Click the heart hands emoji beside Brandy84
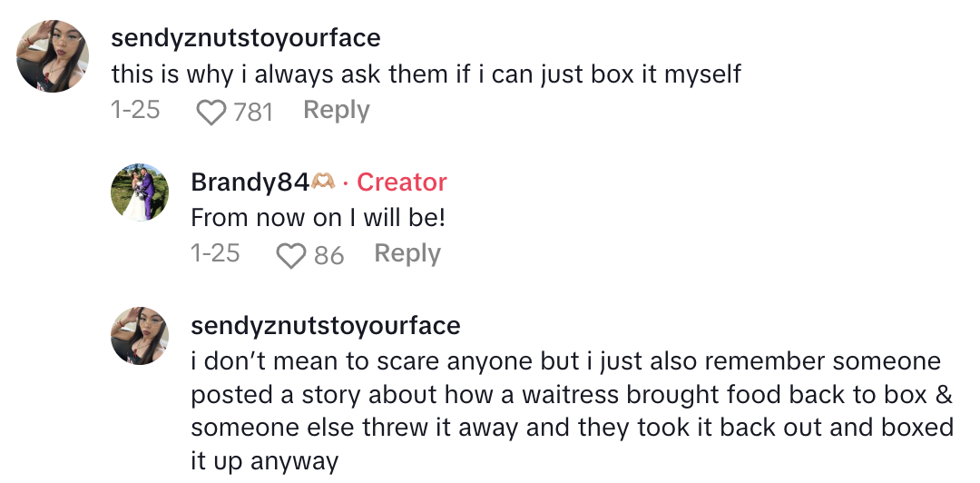This screenshot has width=980, height=483. click(324, 182)
